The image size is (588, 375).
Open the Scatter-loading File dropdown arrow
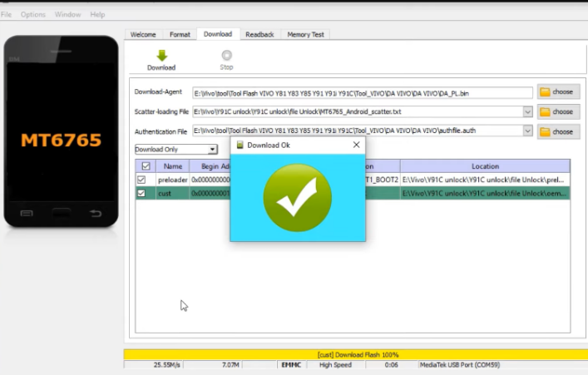click(527, 111)
